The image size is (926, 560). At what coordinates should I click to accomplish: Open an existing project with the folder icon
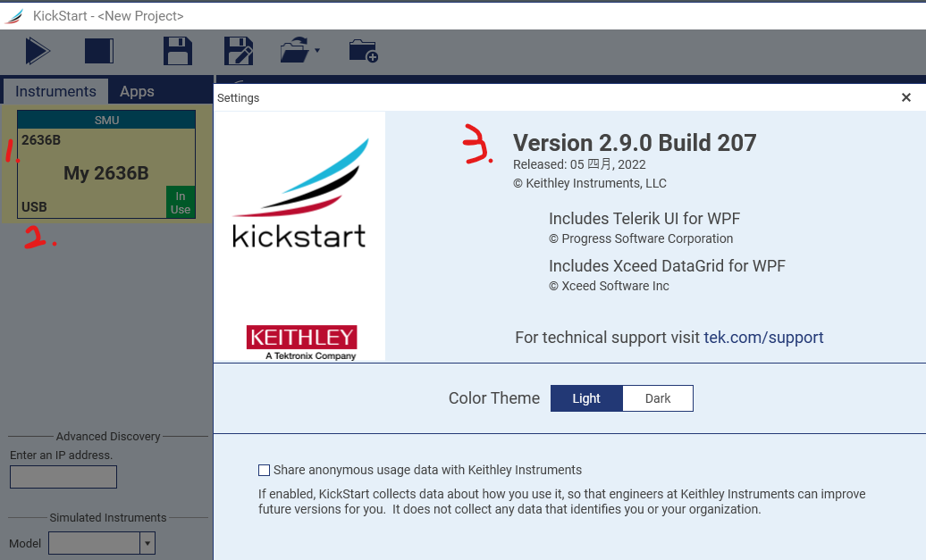(x=293, y=51)
